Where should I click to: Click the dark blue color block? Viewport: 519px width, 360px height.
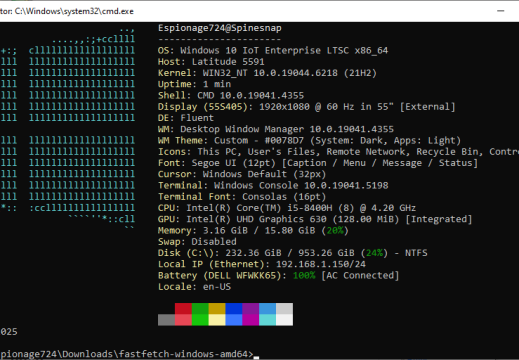[x=234, y=309]
